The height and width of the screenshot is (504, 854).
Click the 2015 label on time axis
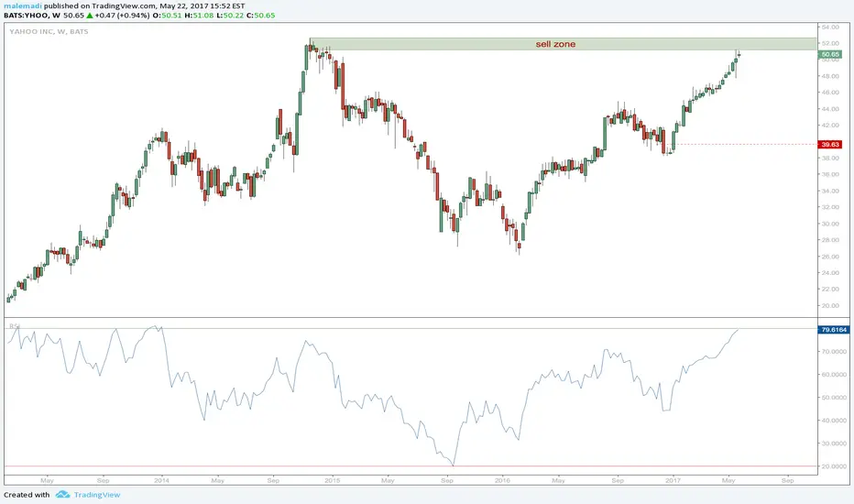click(333, 480)
